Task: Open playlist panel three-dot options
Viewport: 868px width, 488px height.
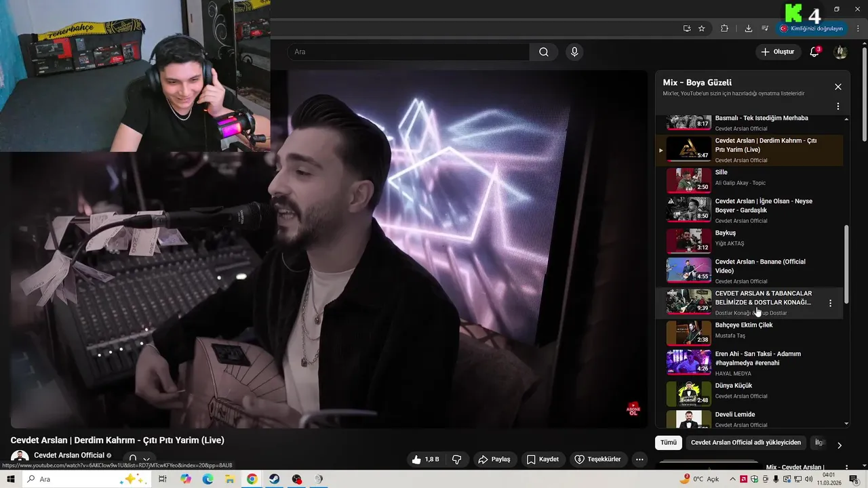Action: click(838, 106)
